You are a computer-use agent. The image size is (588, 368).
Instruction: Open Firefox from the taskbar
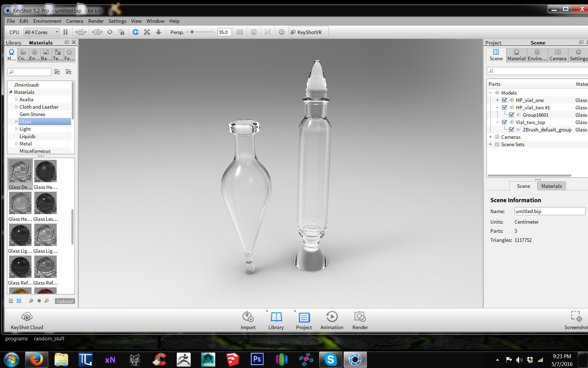click(x=36, y=360)
